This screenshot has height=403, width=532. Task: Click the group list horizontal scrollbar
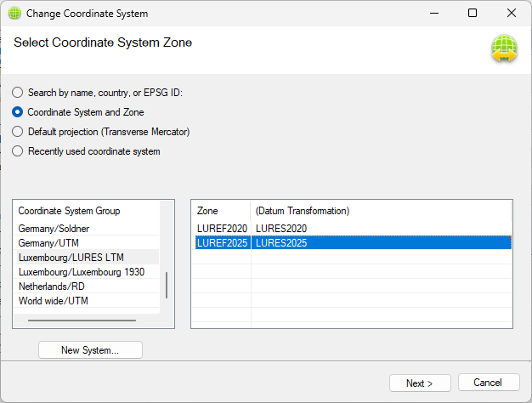(x=82, y=321)
